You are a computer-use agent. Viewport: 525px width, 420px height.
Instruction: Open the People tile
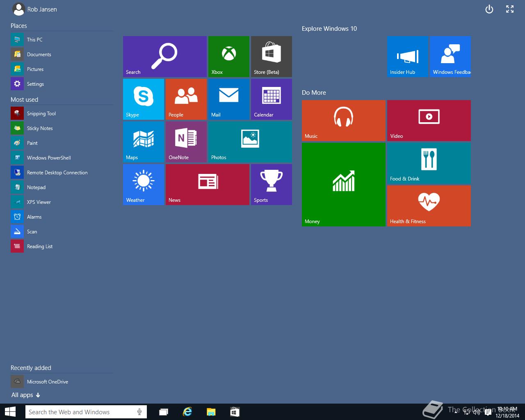[x=186, y=99]
